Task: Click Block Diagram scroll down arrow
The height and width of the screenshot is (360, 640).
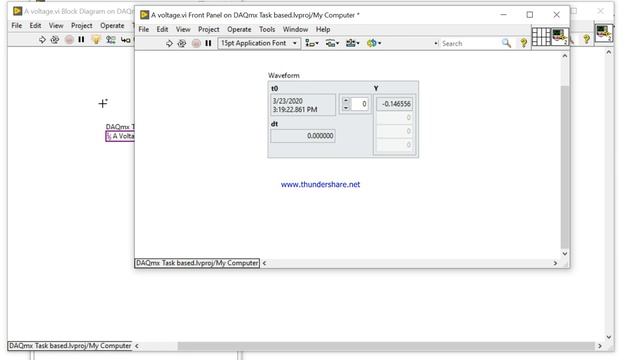Action: point(609,337)
